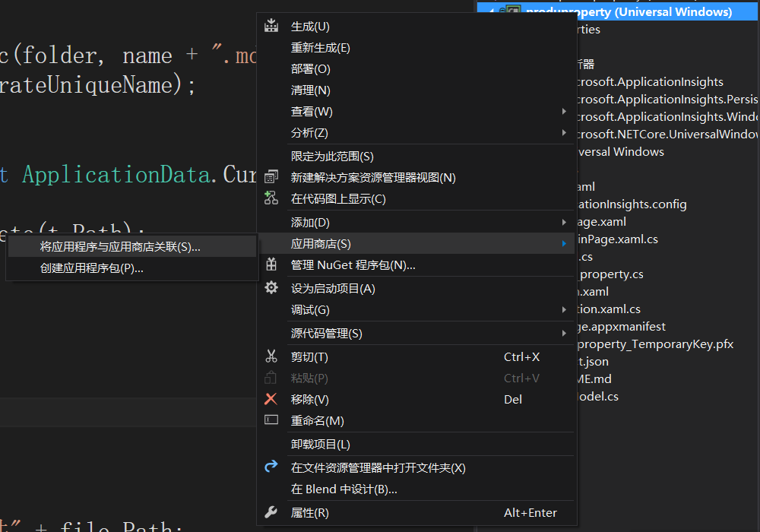Click the red X icon for 移除
Viewport: 760px width, 532px height.
[x=271, y=399]
